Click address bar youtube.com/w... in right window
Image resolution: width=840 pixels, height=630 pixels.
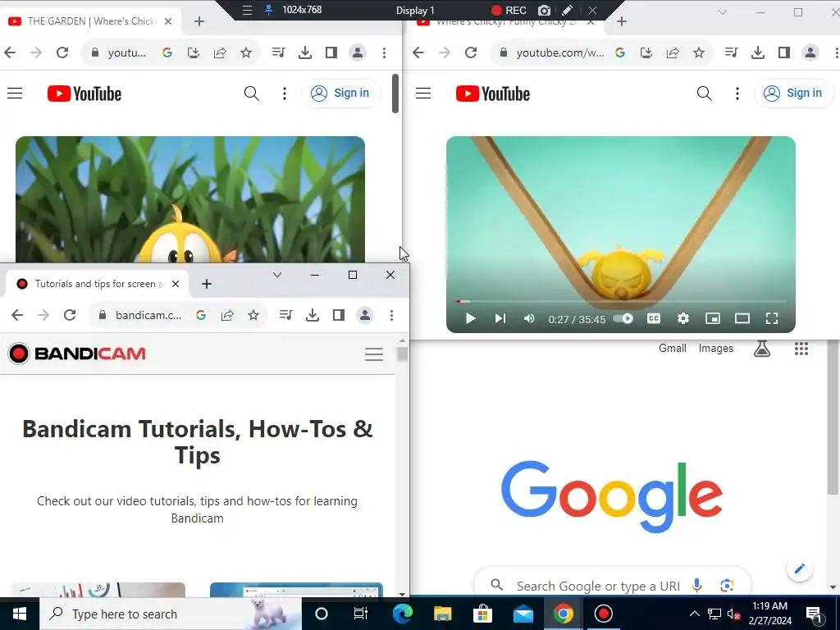tap(559, 52)
